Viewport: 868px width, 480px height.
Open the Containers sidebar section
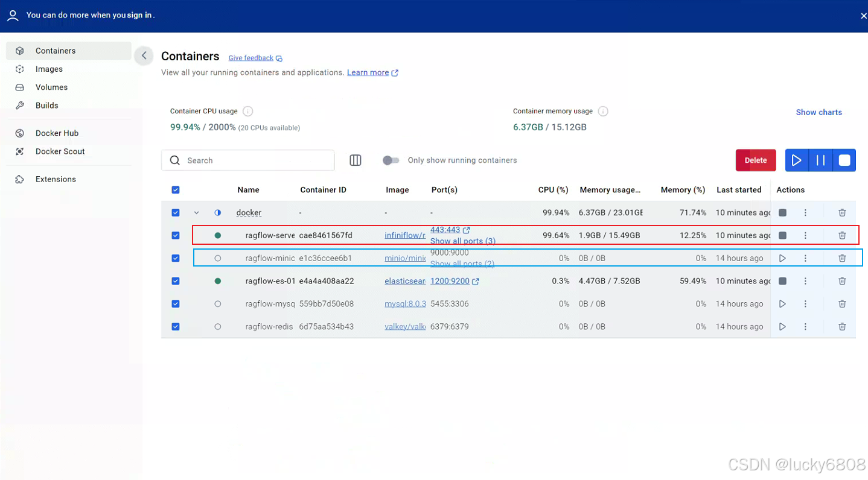[68, 51]
